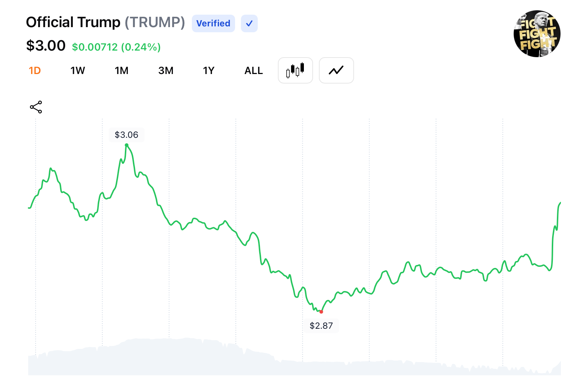This screenshot has width=588, height=387.
Task: Click the blue checkmark verification icon
Action: (x=249, y=23)
